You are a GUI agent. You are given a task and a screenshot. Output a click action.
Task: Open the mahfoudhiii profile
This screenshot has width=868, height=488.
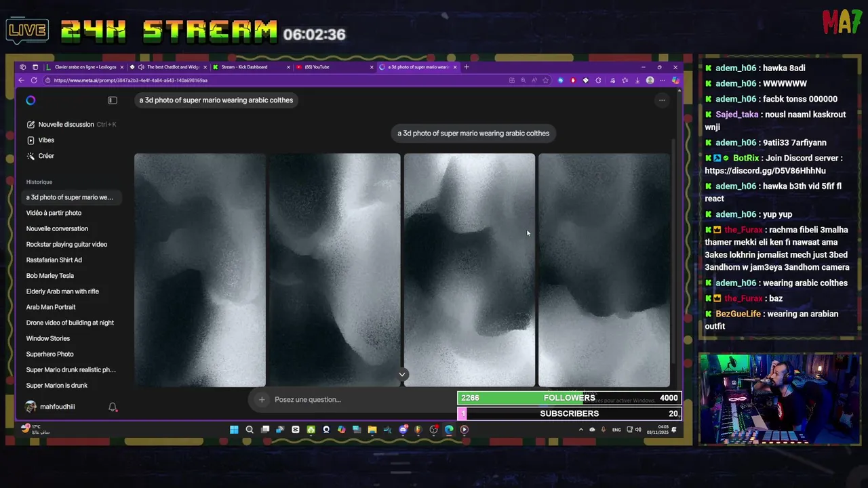(x=50, y=407)
